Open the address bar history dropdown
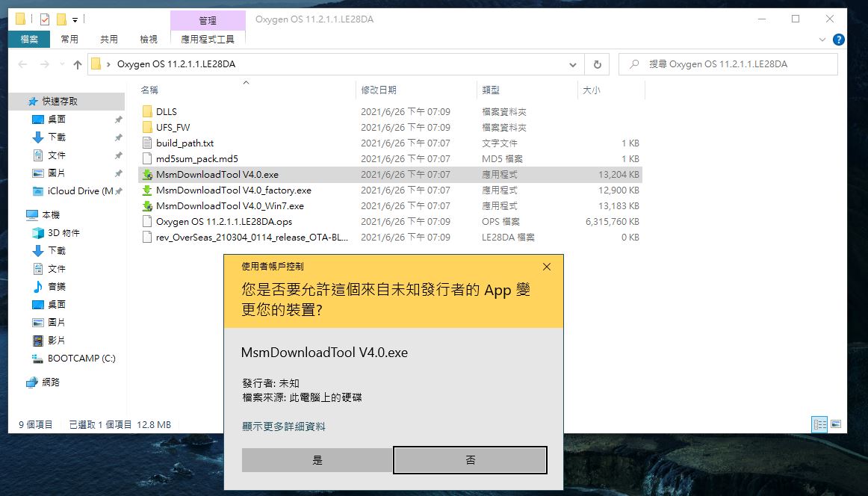The width and height of the screenshot is (868, 496). click(x=572, y=65)
